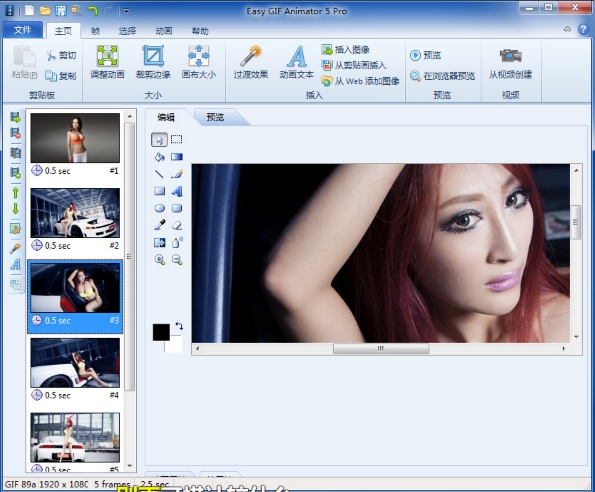
Task: Open the 过渡效果 transition wizard
Action: point(251,62)
